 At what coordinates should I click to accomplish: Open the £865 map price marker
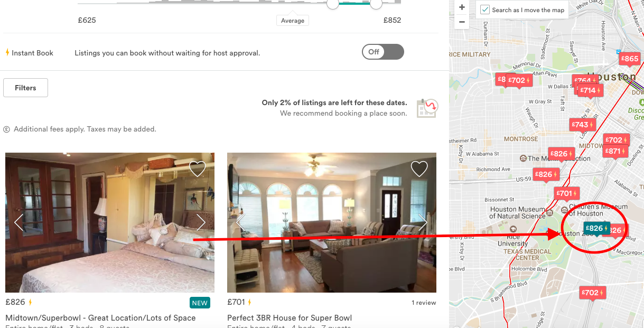click(x=630, y=59)
